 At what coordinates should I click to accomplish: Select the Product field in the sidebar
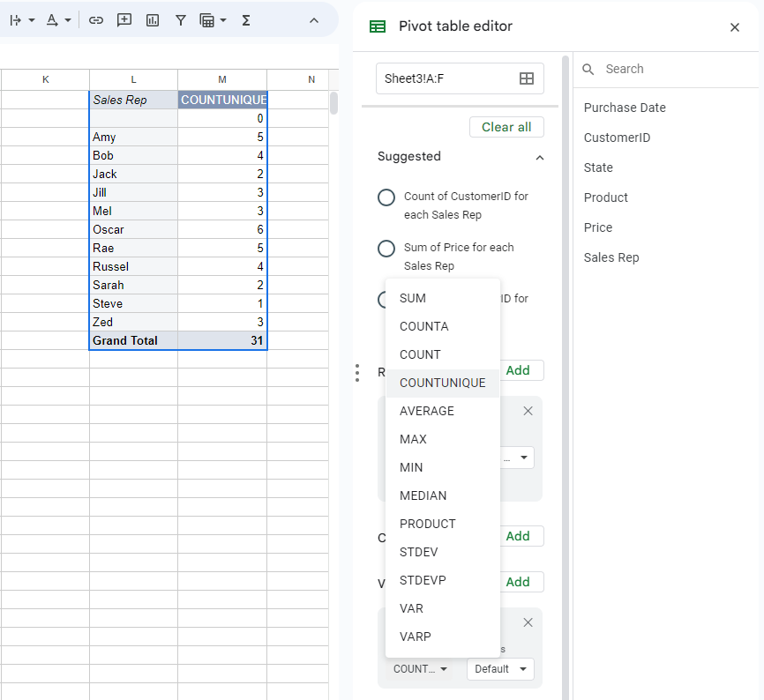605,197
